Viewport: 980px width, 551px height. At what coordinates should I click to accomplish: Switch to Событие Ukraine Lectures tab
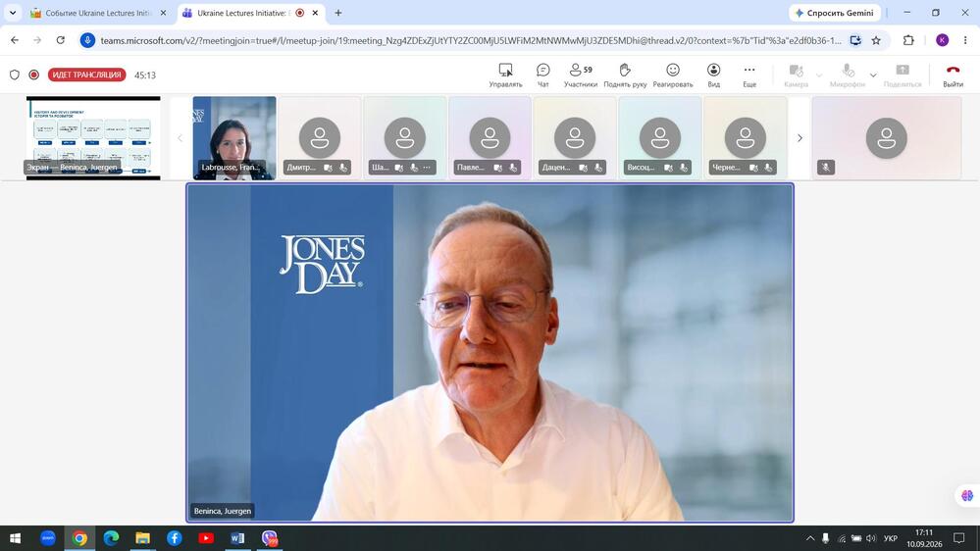(x=98, y=13)
